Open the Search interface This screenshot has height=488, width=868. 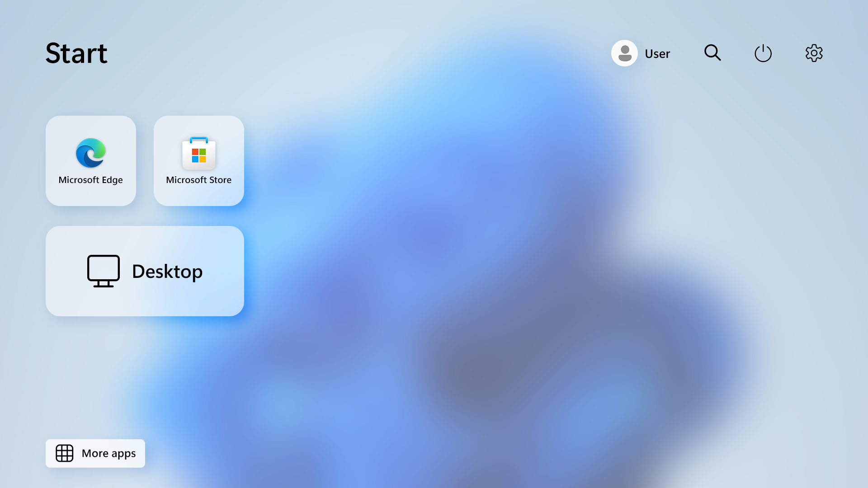point(712,52)
